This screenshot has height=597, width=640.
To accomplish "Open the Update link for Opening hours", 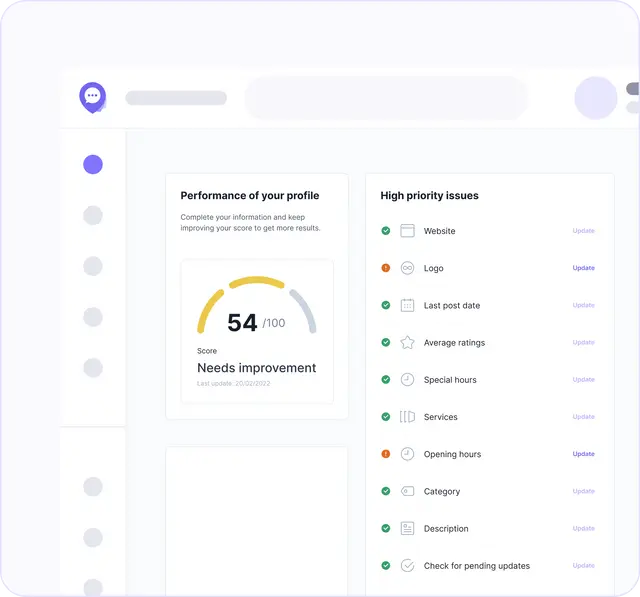I will tap(584, 454).
